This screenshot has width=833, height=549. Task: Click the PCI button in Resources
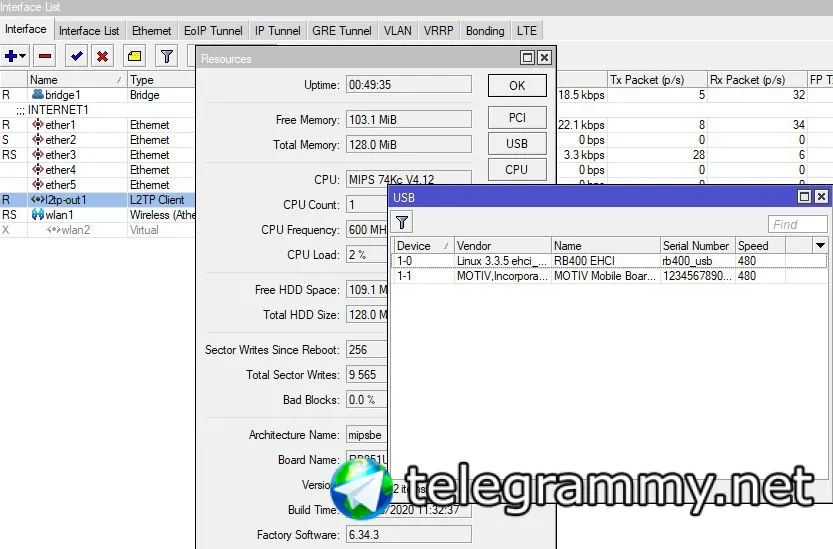517,117
